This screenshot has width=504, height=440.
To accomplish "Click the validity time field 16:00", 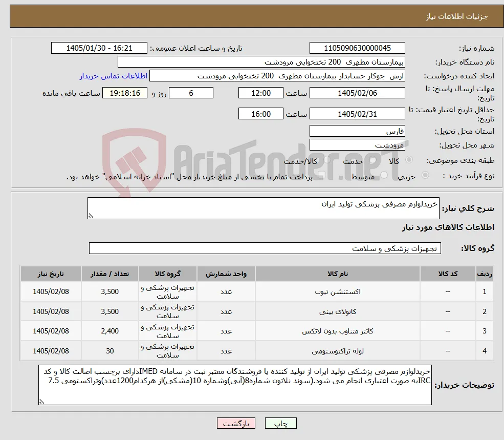I will click(x=260, y=114).
